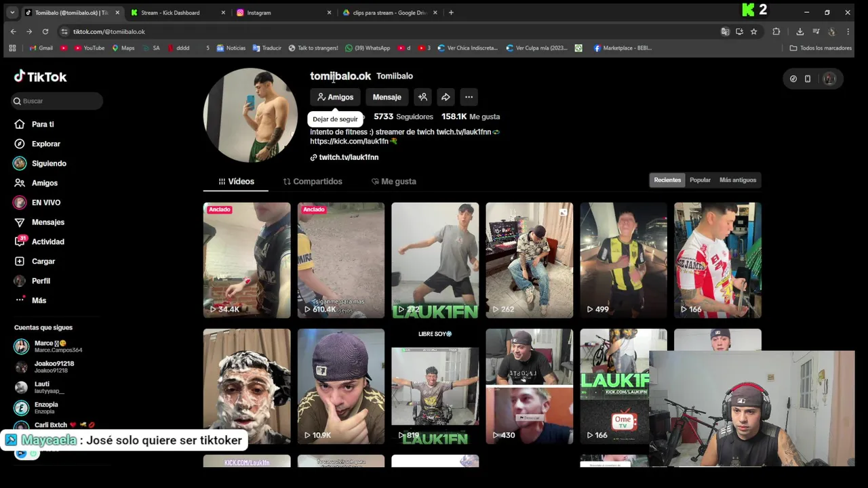Click the Mensaje button
This screenshot has height=488, width=868.
click(x=387, y=97)
